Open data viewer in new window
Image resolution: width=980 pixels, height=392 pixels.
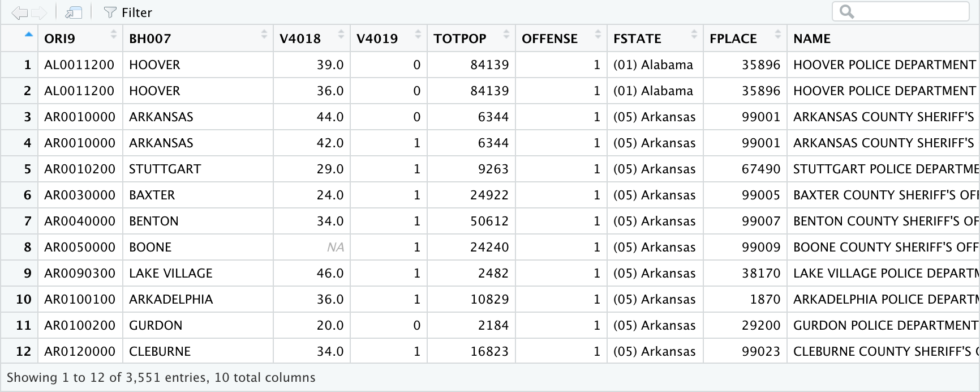click(x=74, y=12)
